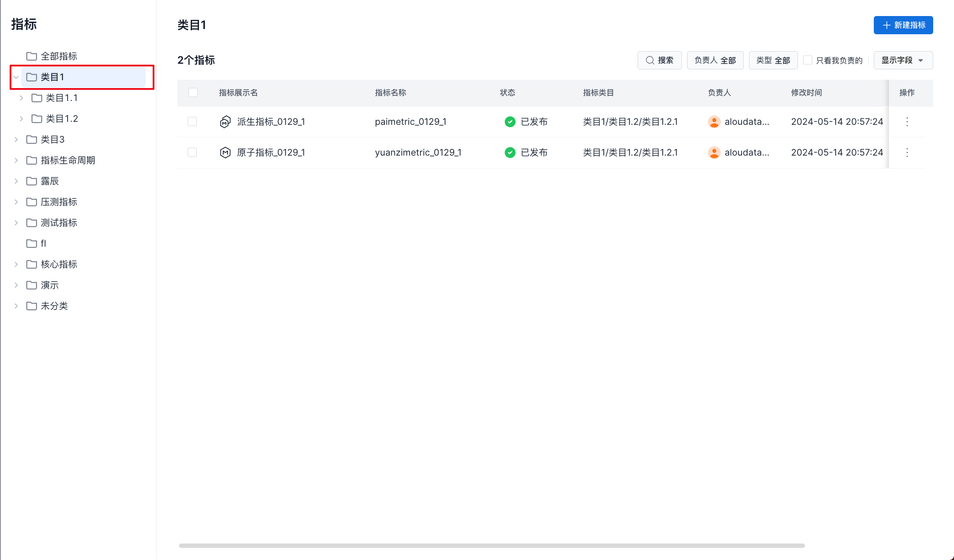
Task: Open more actions for 派生指标_0129_1 row
Action: pos(907,122)
